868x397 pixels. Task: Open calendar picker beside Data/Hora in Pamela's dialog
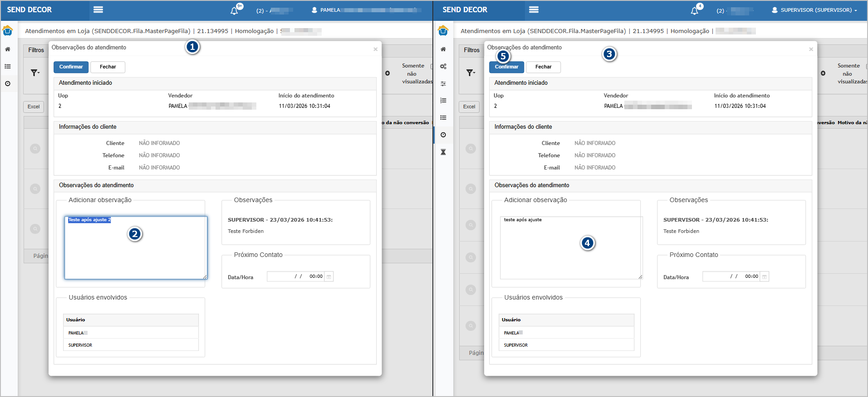point(329,276)
